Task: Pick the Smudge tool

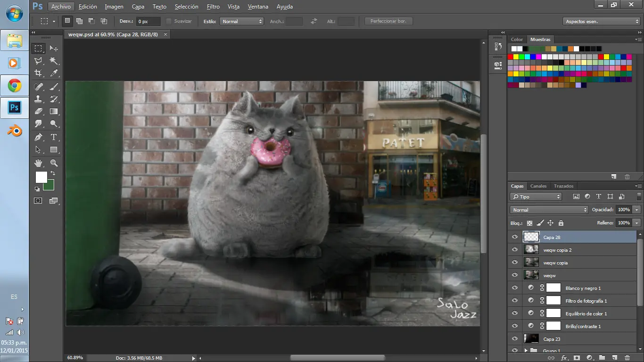Action: point(39,123)
